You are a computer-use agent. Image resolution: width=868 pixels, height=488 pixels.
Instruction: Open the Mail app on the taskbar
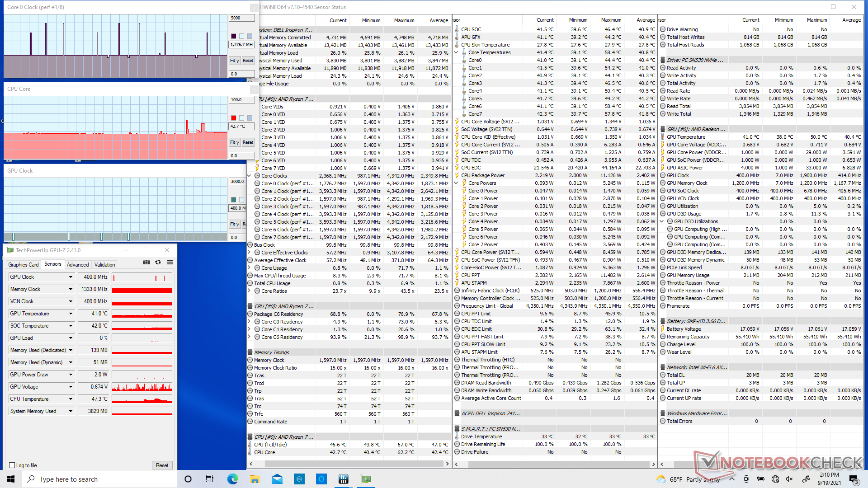point(277,479)
